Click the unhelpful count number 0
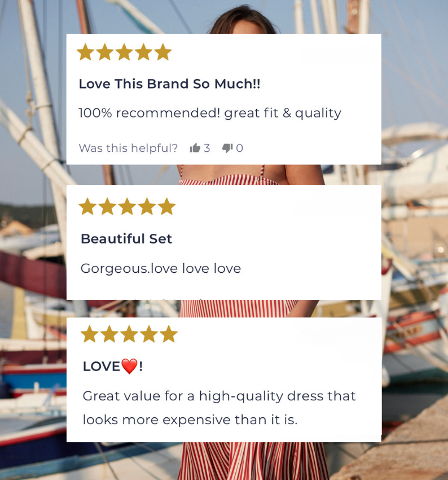 pos(239,148)
